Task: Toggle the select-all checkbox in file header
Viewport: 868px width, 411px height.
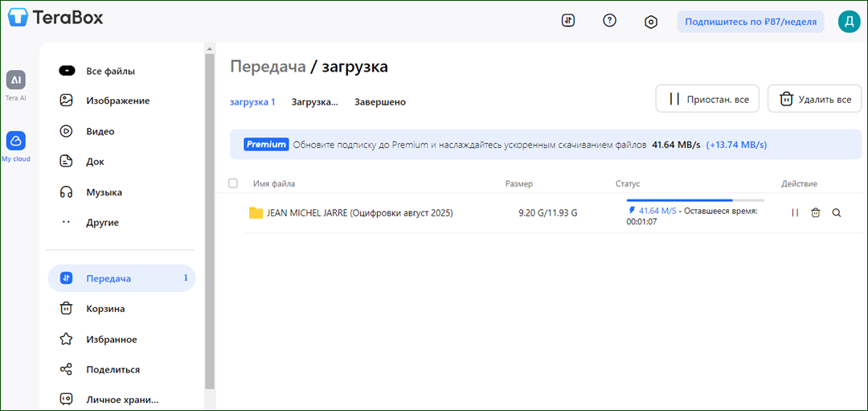Action: pos(233,183)
